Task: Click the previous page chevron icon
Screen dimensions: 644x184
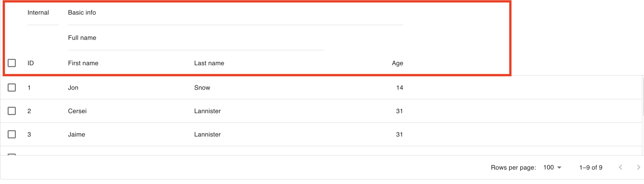Action: pyautogui.click(x=620, y=167)
